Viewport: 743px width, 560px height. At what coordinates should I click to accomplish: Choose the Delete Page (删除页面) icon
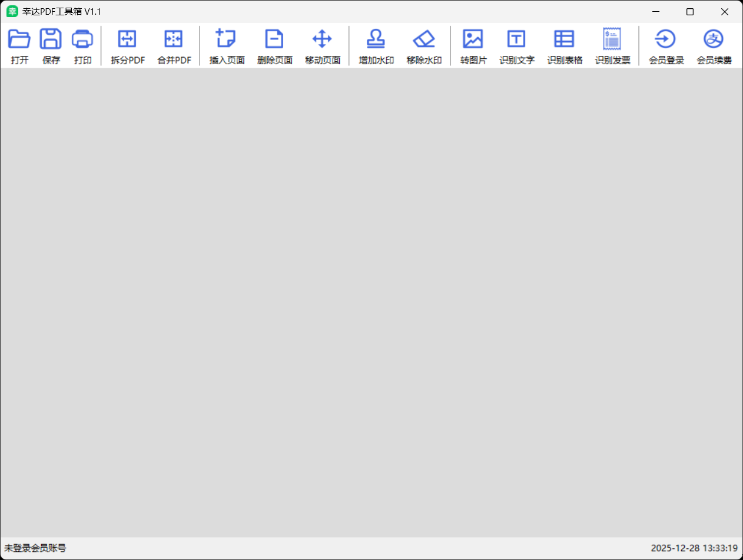[274, 39]
